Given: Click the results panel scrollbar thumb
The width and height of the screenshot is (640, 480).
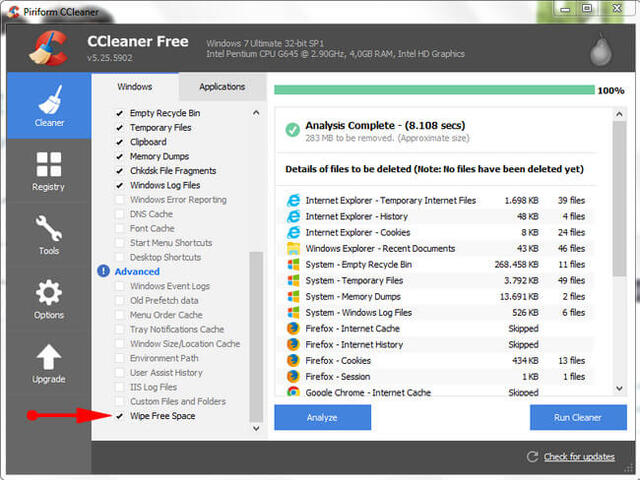Looking at the screenshot, I should pyautogui.click(x=619, y=198).
